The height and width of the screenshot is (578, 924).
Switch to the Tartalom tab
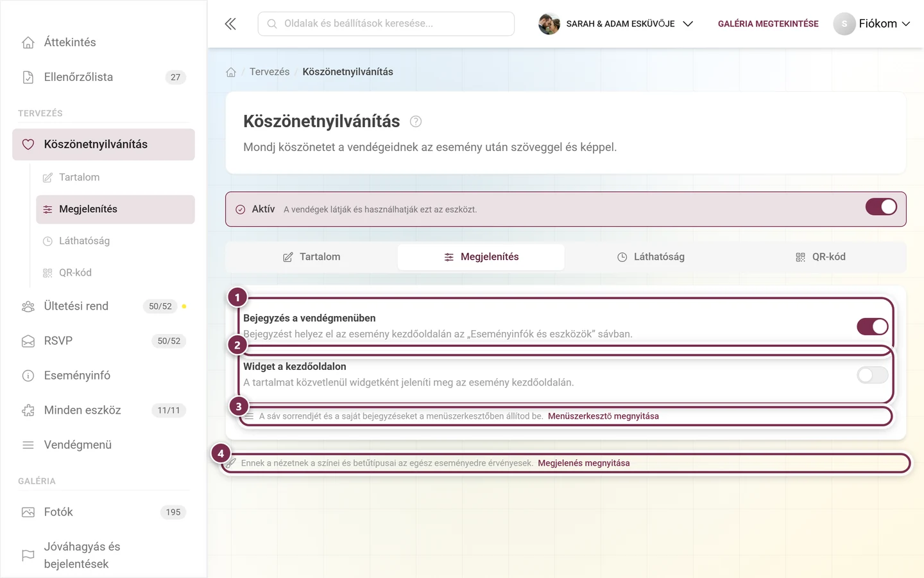[312, 257]
